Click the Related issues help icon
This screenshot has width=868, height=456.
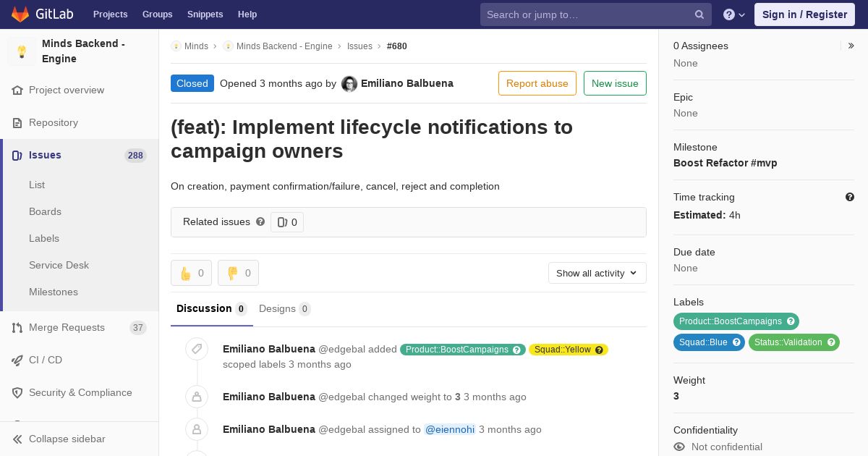pos(260,221)
